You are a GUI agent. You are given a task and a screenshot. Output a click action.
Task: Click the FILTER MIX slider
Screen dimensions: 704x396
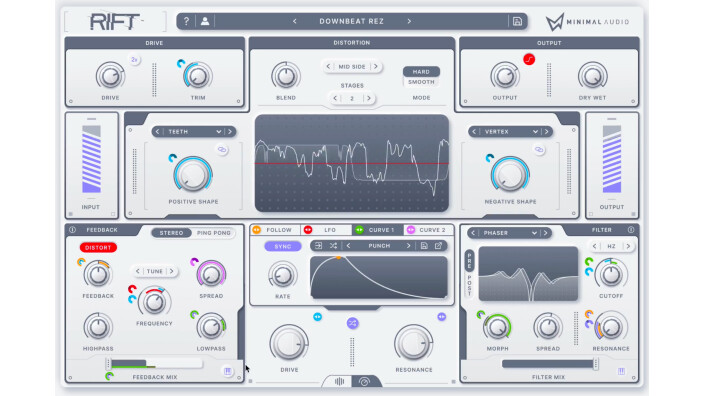(x=550, y=363)
